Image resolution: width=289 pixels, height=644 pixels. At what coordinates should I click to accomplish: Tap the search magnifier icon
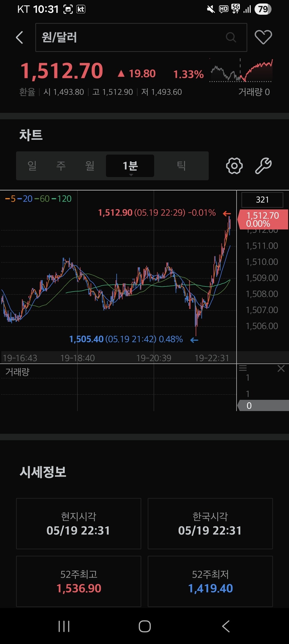click(x=231, y=37)
